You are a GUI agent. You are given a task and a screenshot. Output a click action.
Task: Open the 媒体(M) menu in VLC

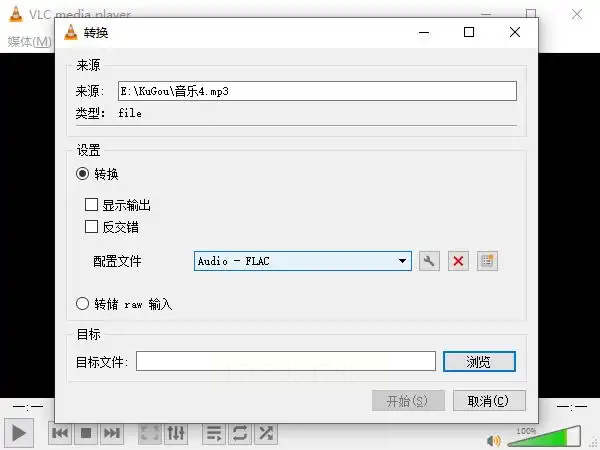[x=29, y=41]
